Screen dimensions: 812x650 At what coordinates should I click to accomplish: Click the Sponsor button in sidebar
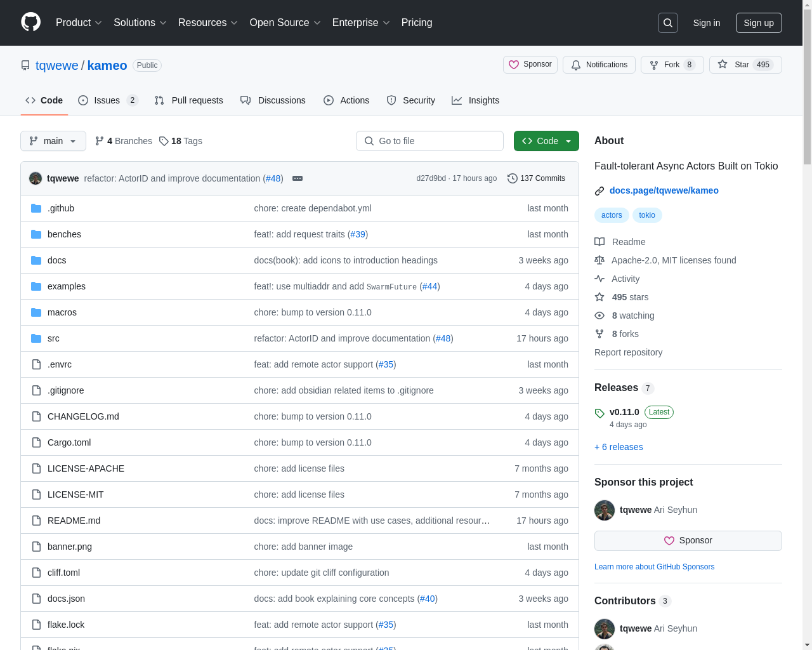[x=688, y=541]
